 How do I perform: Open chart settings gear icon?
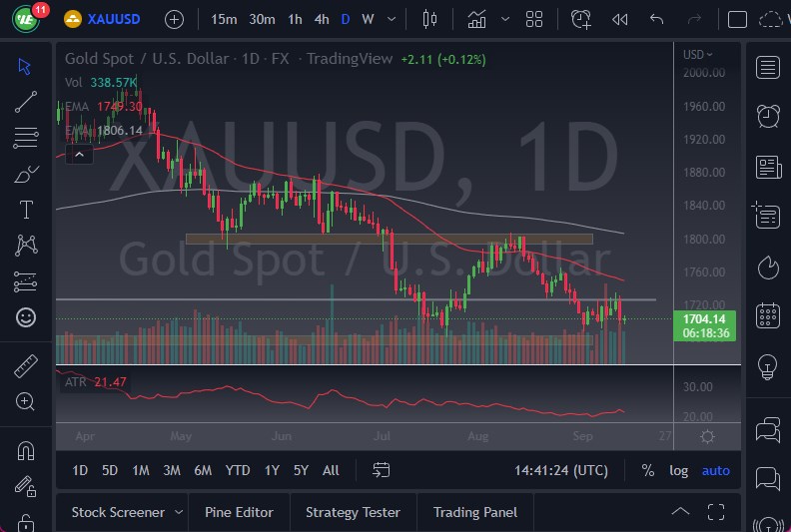point(707,436)
